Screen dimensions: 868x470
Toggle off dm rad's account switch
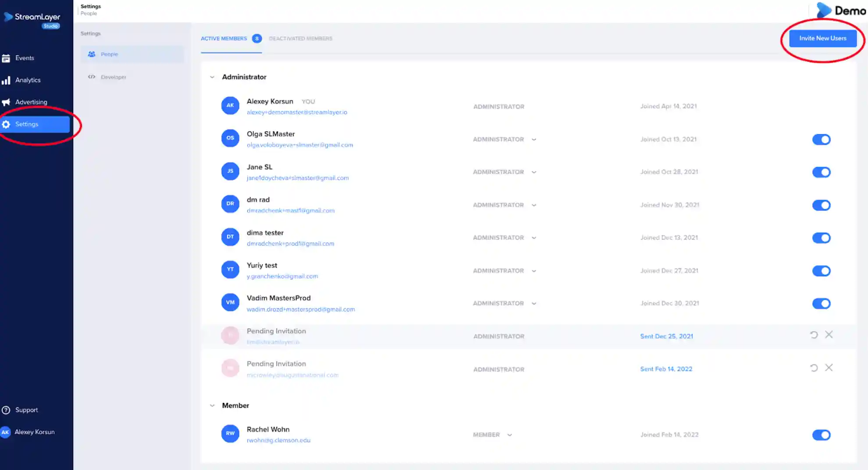(821, 205)
